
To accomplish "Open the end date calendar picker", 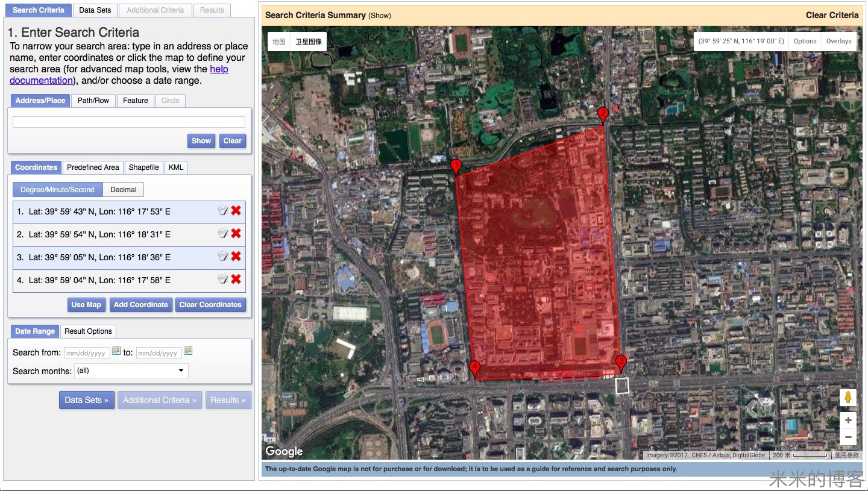I will tap(188, 351).
